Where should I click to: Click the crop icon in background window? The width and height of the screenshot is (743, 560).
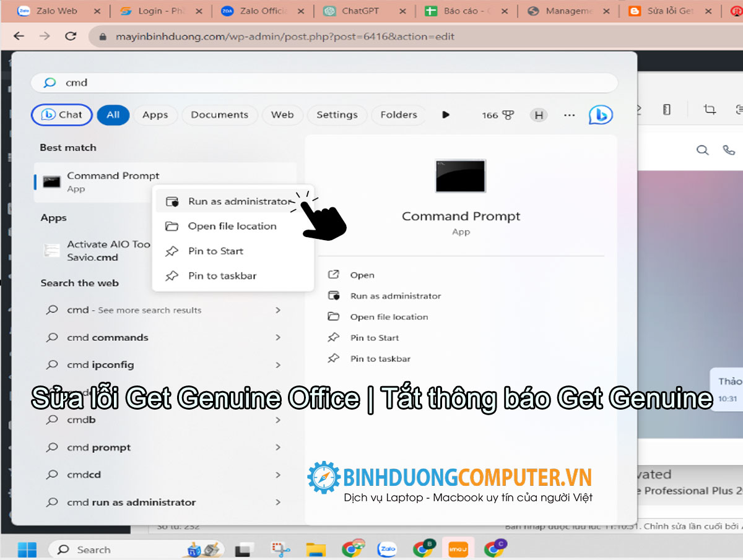[x=710, y=110]
